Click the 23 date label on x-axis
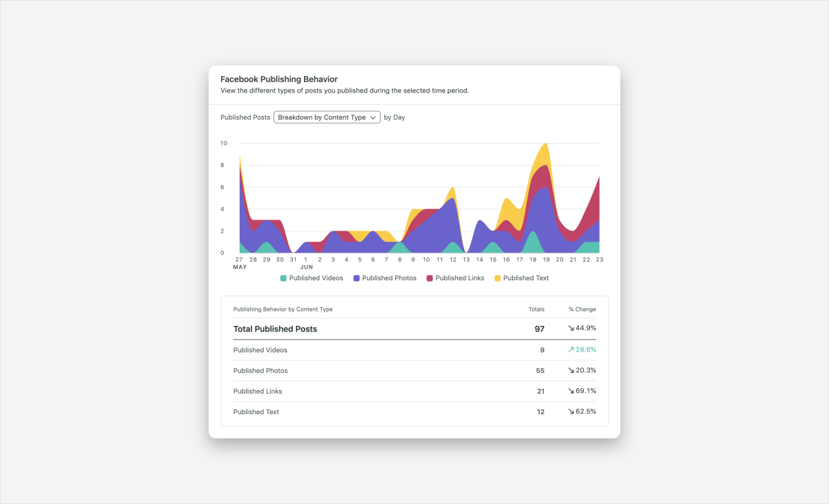The width and height of the screenshot is (829, 504). tap(599, 260)
